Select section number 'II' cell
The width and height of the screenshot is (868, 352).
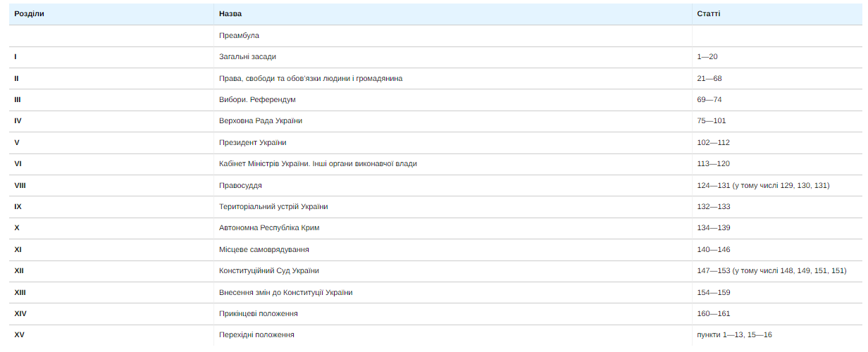coord(111,78)
